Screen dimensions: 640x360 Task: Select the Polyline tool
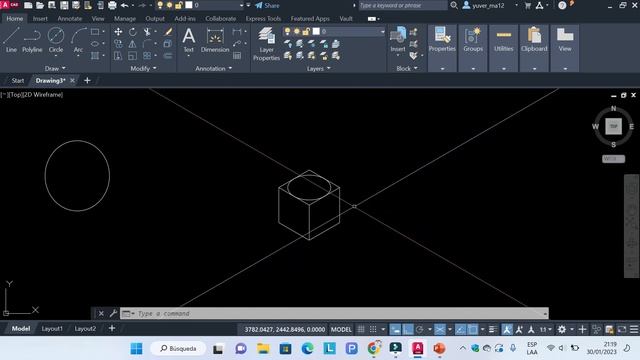pos(32,40)
